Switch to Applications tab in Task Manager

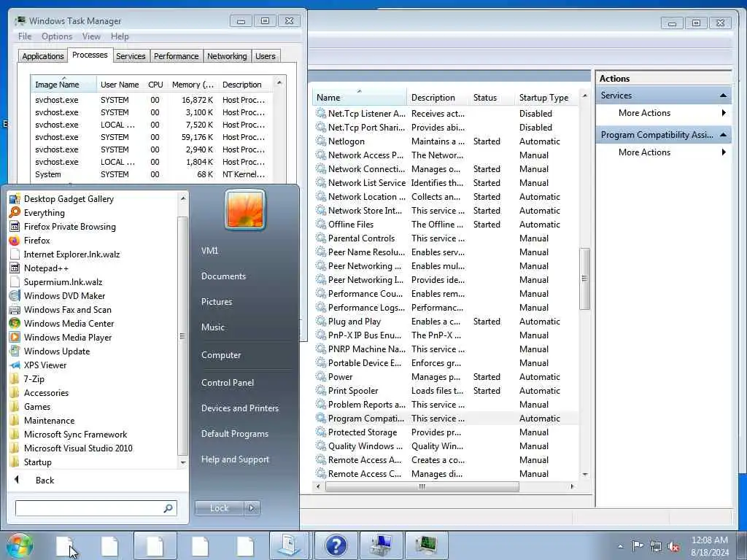(43, 56)
